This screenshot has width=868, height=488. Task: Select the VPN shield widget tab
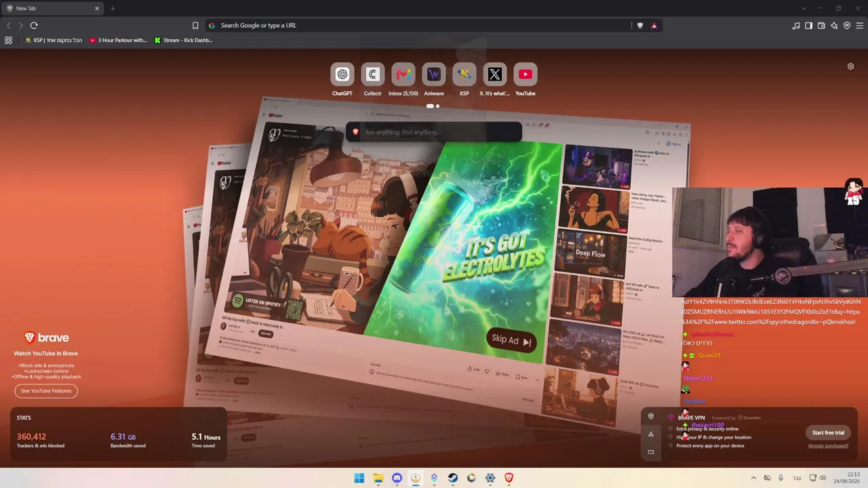coord(651,416)
